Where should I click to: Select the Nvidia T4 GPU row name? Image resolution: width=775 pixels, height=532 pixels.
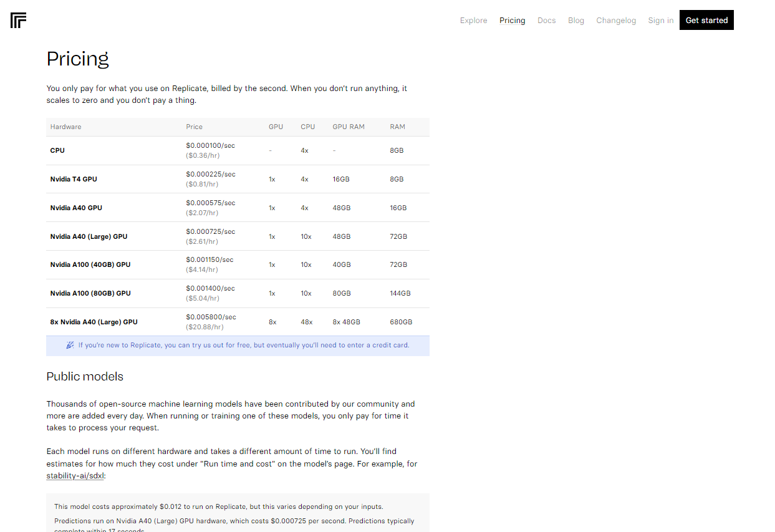click(74, 179)
